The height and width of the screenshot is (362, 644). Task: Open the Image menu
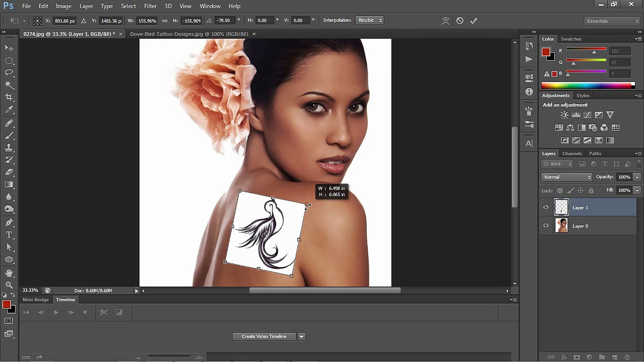click(x=63, y=6)
